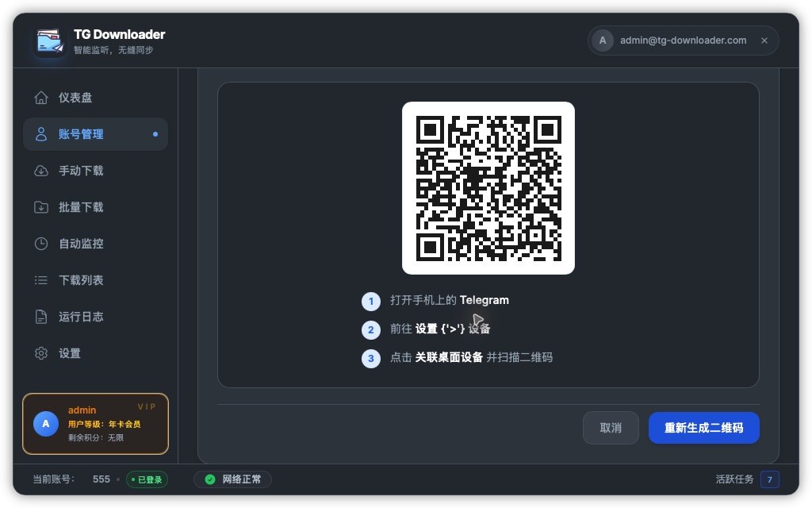Switch to 自动监控 section
The width and height of the screenshot is (812, 508).
(x=95, y=244)
